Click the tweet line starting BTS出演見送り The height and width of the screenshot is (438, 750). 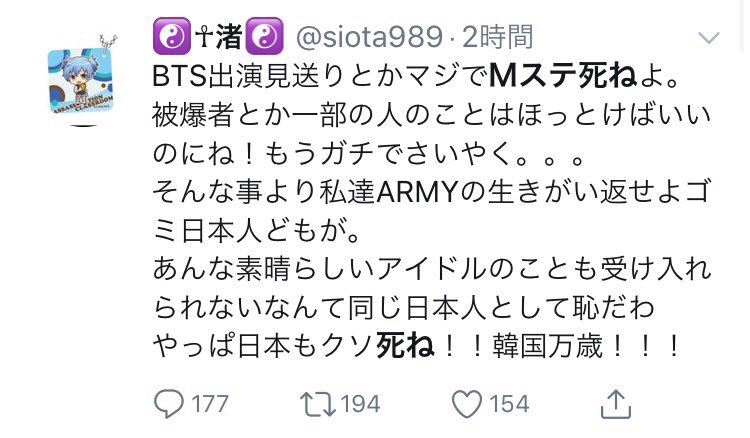(x=415, y=77)
